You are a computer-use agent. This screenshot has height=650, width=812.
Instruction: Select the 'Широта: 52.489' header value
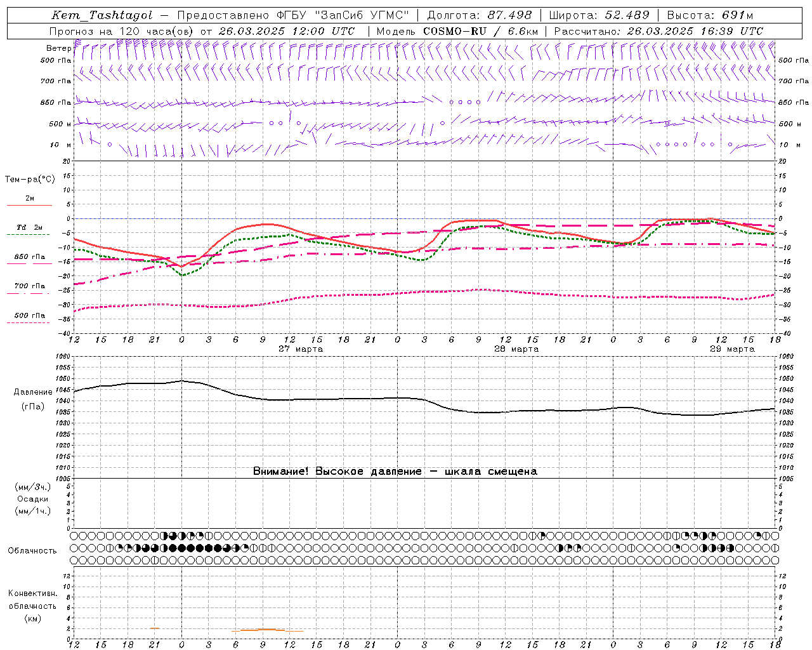599,15
